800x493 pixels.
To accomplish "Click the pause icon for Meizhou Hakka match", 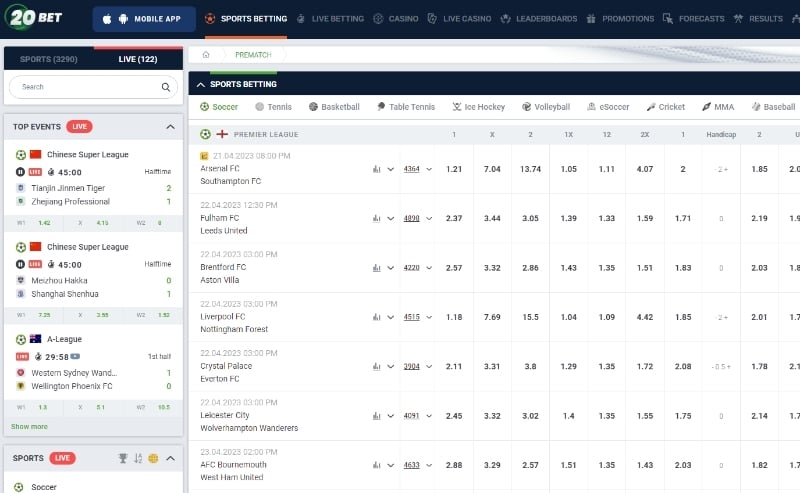I will (x=20, y=264).
